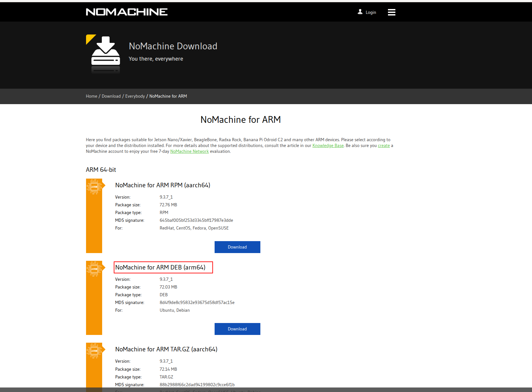Screen dimensions: 532x392
Task: Click package size 72.14 MB
Action: 168,369
